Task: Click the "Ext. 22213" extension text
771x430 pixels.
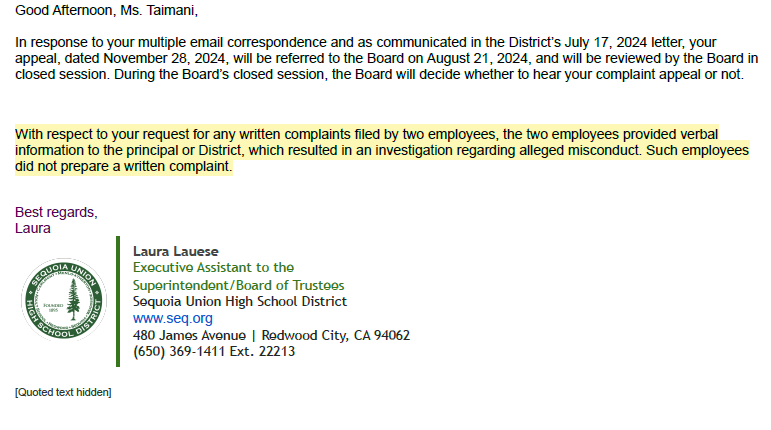Action: 267,351
